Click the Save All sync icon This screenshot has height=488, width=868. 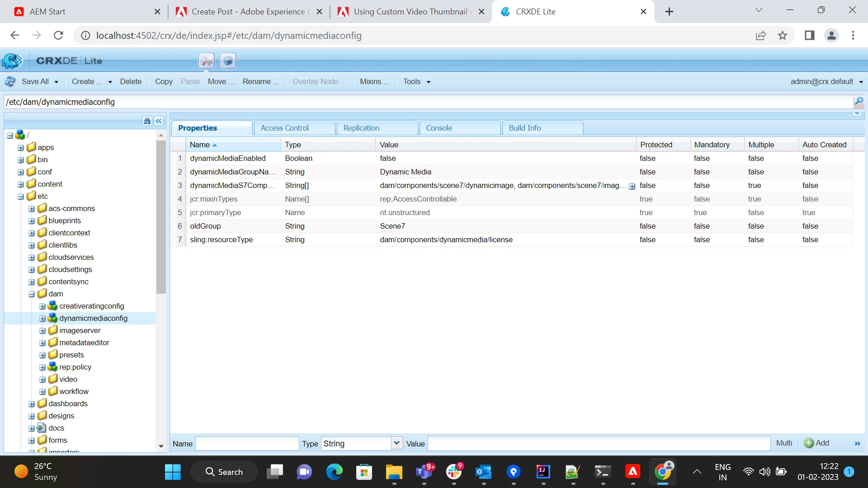click(10, 82)
